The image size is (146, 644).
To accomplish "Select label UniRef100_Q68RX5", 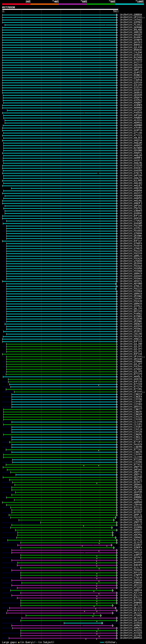I will click(131, 93).
